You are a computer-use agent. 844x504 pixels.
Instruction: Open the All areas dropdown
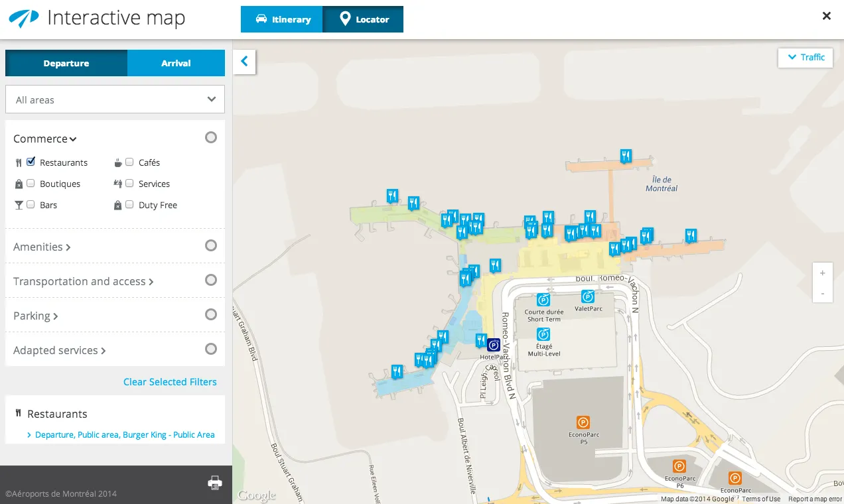115,99
